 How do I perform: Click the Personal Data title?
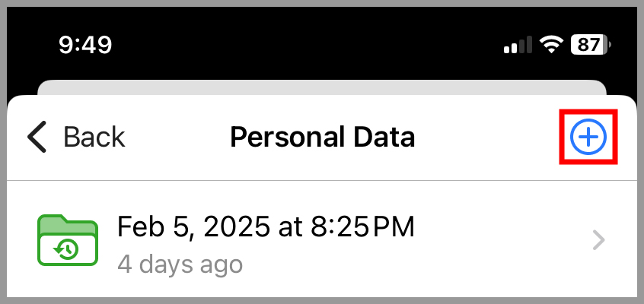(323, 137)
